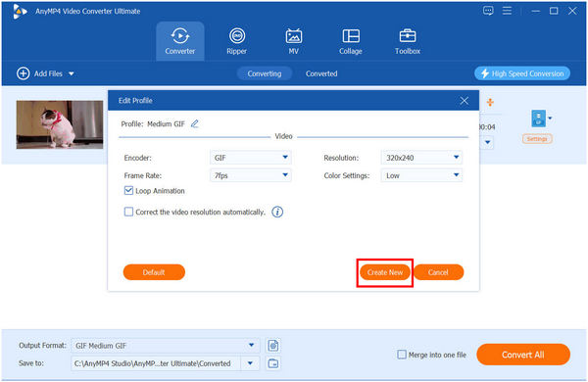This screenshot has width=588, height=382.
Task: Select the Converted tab
Action: [x=321, y=73]
